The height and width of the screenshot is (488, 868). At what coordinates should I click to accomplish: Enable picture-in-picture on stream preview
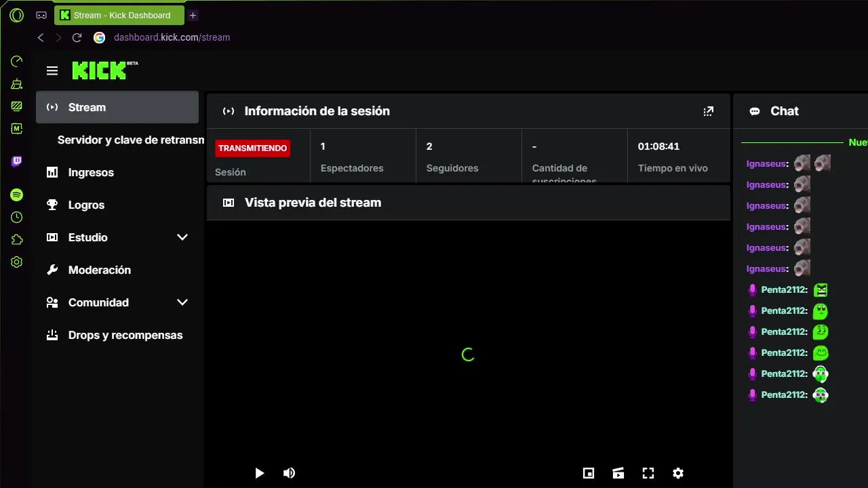coord(589,473)
